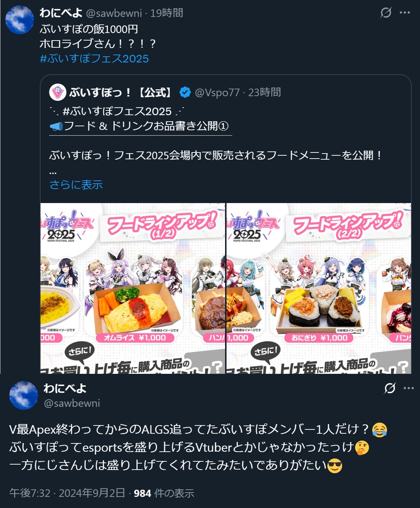Viewport: 420px width, 508px height.
Task: Open the 984 件の表示 view count
Action: (x=164, y=493)
